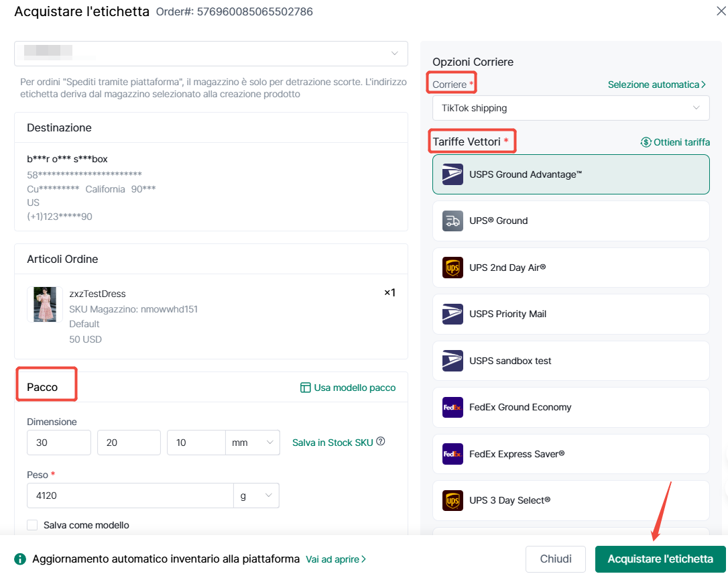
Task: Select the USPS Priority Mail option
Action: (x=570, y=314)
